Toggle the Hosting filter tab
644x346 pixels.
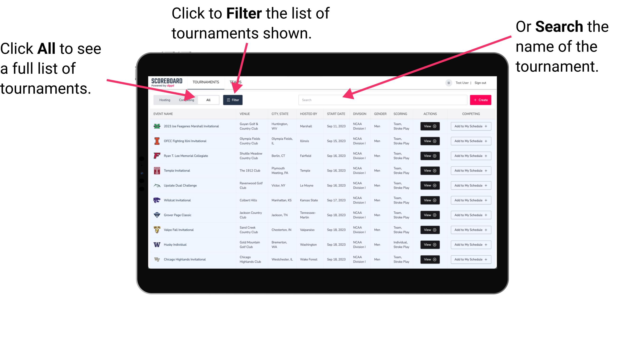164,100
